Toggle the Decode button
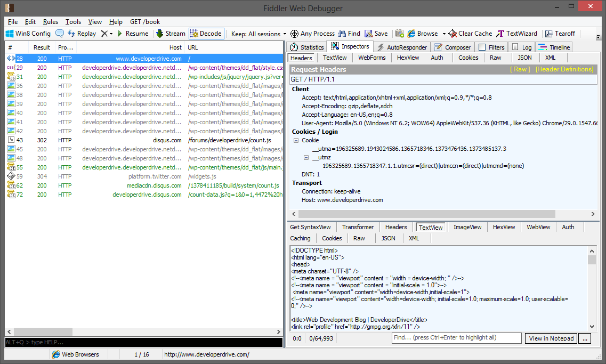The width and height of the screenshot is (606, 364). (206, 34)
